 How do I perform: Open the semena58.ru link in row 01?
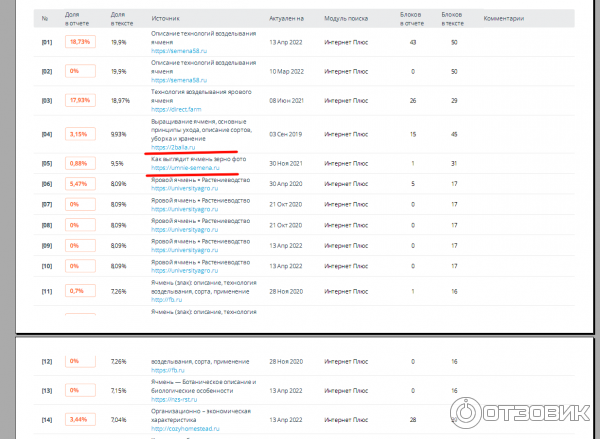point(179,51)
